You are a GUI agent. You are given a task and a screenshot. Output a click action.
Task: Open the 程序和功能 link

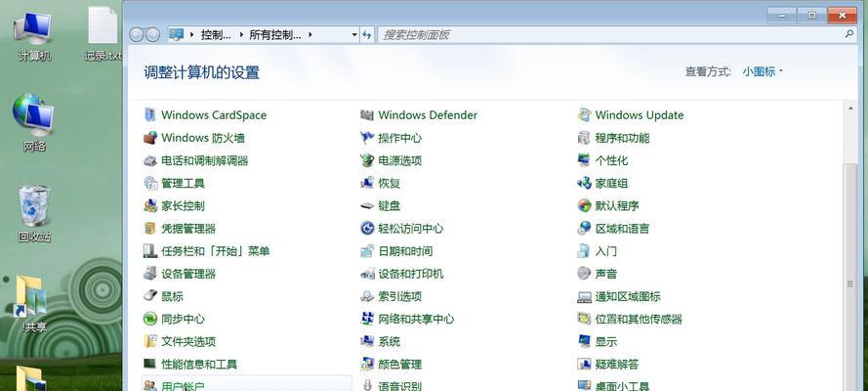coord(622,138)
